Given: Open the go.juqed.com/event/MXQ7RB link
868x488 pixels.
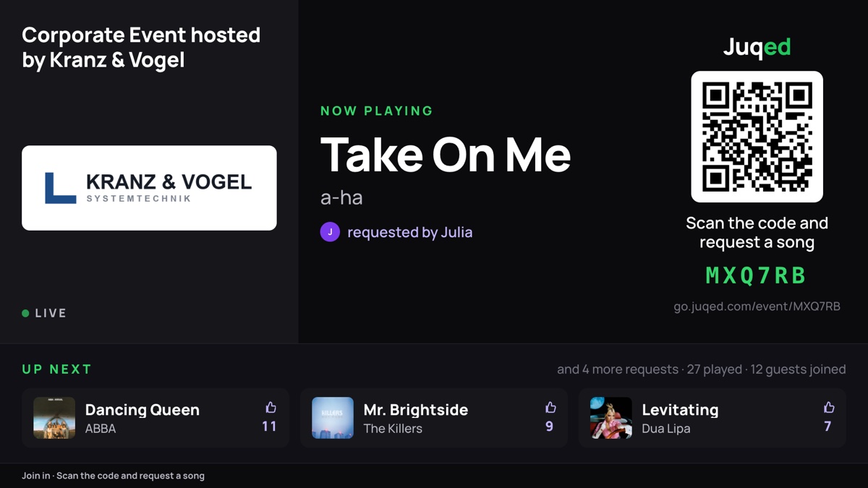Looking at the screenshot, I should pos(757,307).
